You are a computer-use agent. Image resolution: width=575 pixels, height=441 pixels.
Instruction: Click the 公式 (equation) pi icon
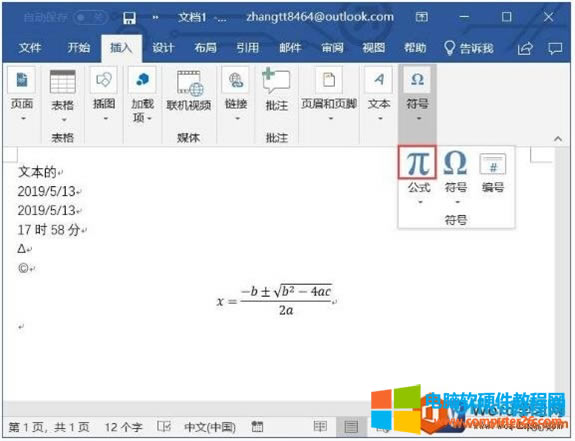418,163
